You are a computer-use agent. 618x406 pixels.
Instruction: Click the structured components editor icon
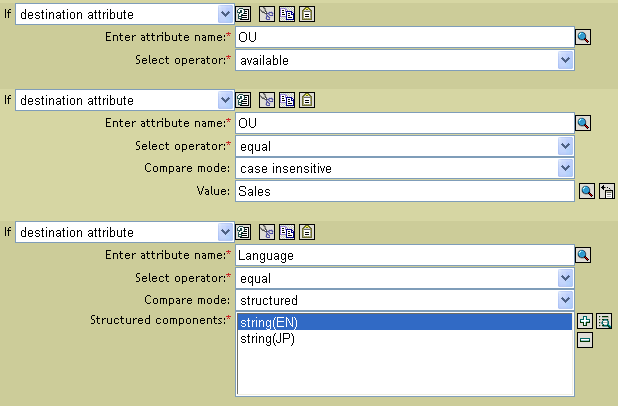coord(604,322)
